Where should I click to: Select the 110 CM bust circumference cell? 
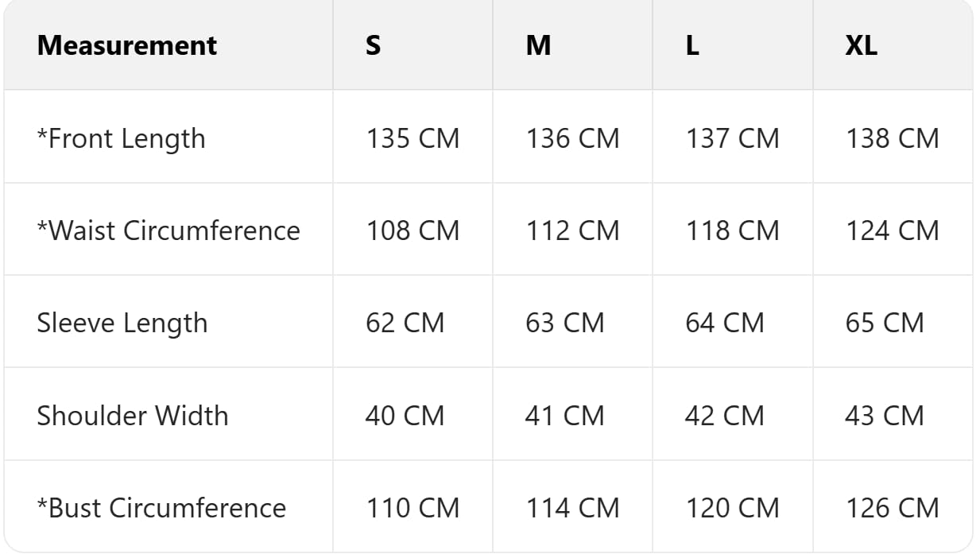(x=413, y=508)
